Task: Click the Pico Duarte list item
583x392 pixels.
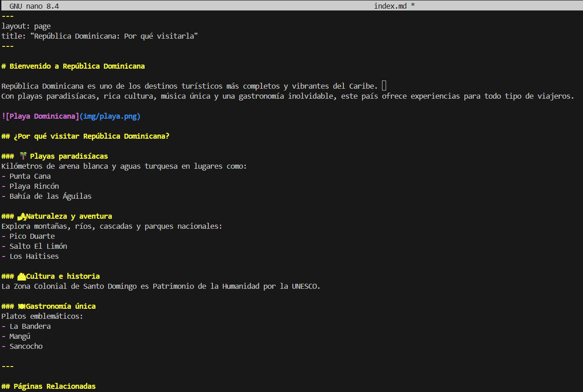Action: click(32, 236)
